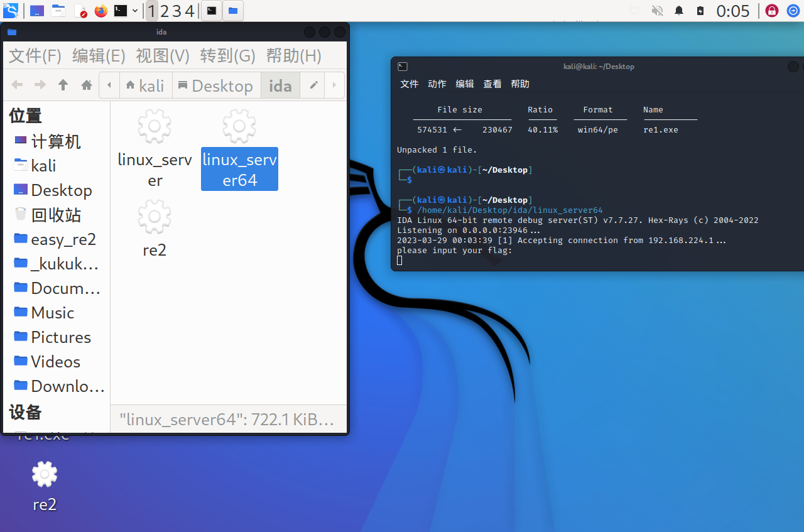Open Videos folder in the sidebar
Screen dimensions: 804x532
56,362
